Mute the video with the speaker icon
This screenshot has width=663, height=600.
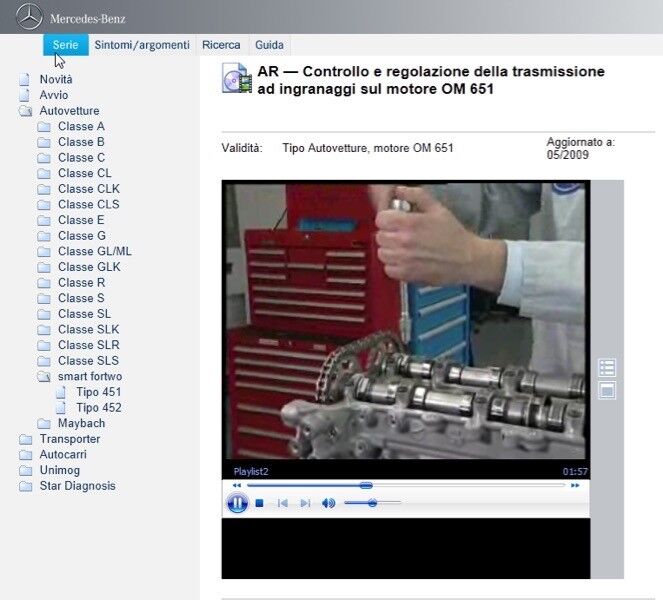click(328, 503)
